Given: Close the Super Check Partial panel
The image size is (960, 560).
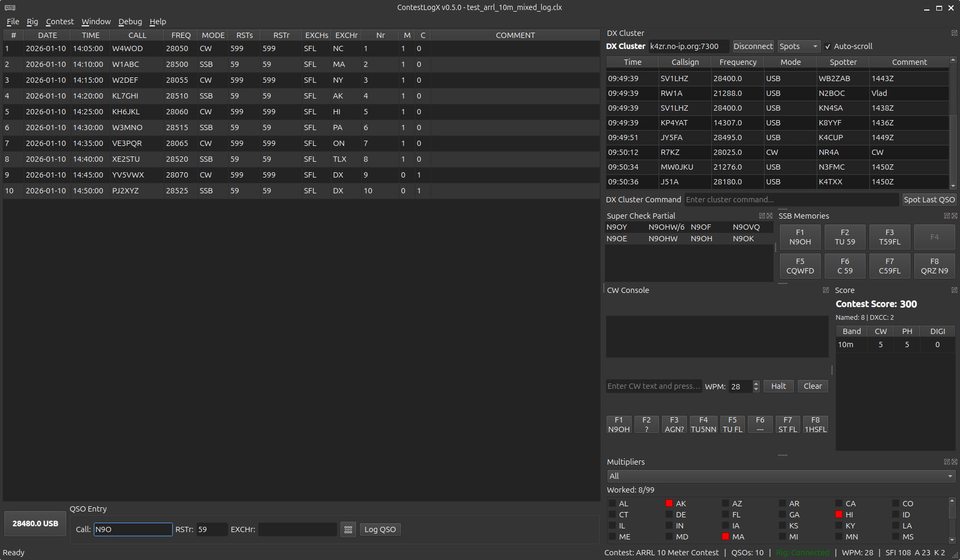Looking at the screenshot, I should (x=770, y=215).
